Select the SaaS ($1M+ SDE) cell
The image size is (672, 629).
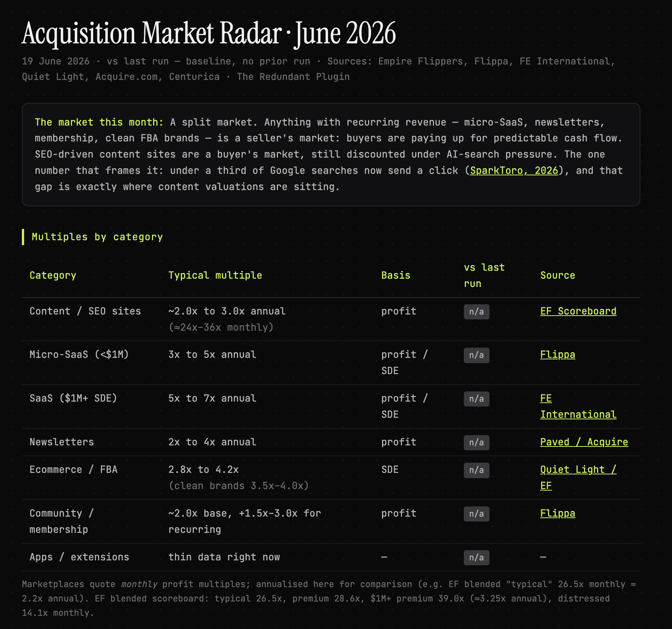pyautogui.click(x=74, y=398)
